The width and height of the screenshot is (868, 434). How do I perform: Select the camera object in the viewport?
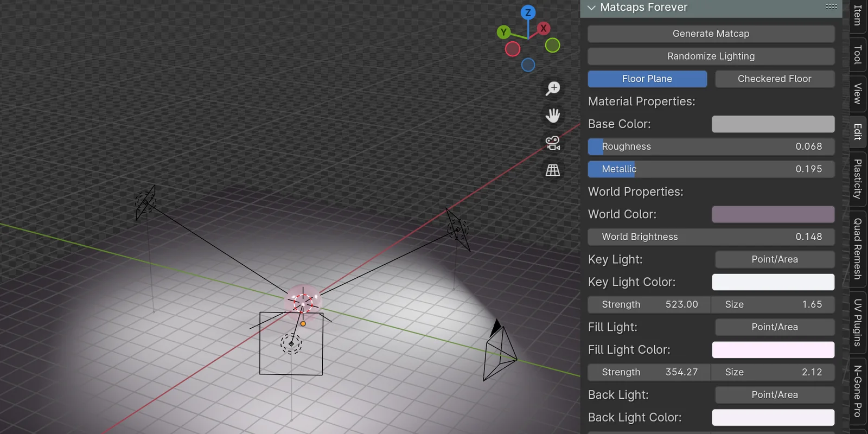500,351
